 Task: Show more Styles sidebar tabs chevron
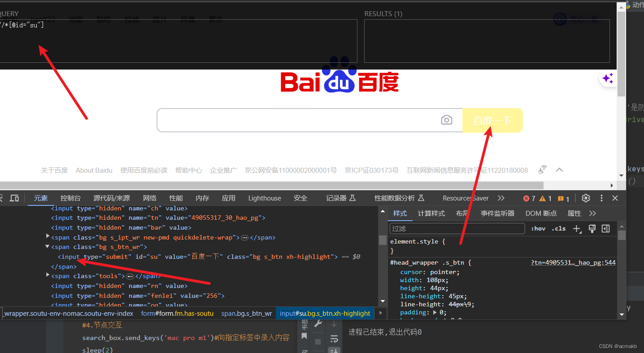click(x=592, y=214)
